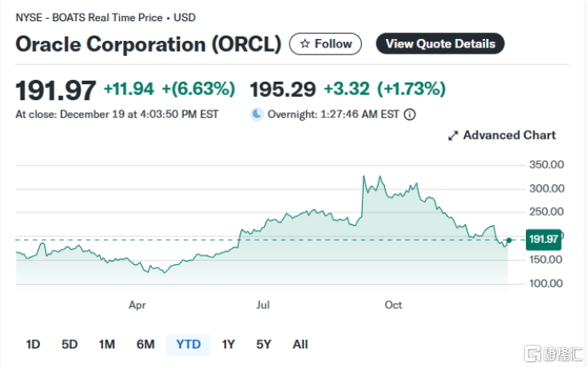Select the 6M time range
Image resolution: width=588 pixels, height=368 pixels.
(x=145, y=344)
